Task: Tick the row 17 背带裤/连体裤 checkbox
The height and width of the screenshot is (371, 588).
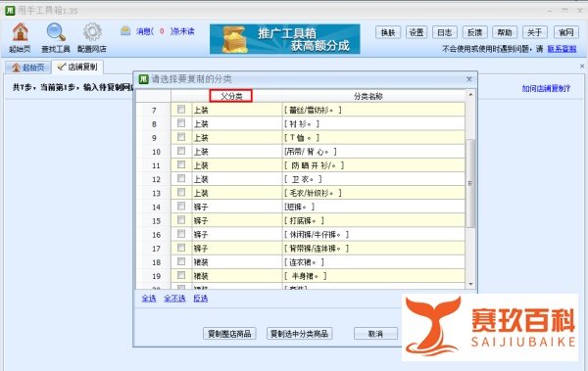Action: [x=181, y=248]
